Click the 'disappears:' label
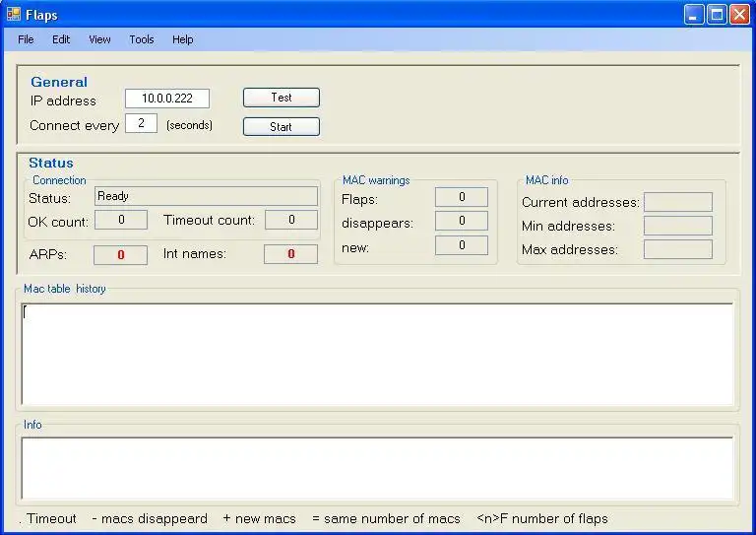The image size is (756, 535). pos(378,224)
